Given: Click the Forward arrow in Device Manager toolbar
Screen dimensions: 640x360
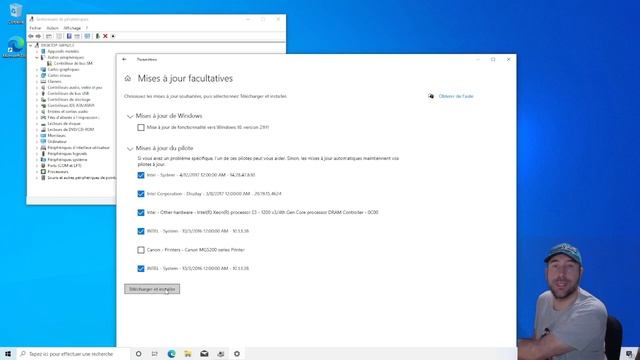Looking at the screenshot, I should coord(38,36).
